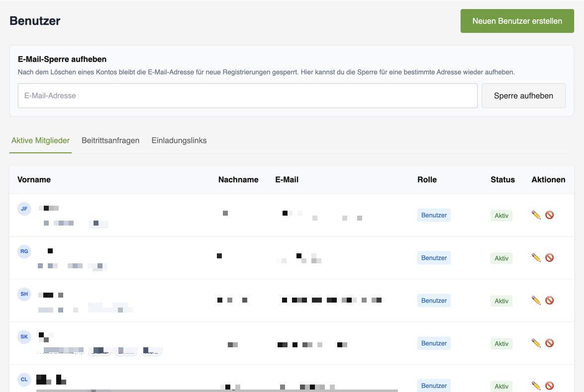
Task: Open the Einladungslinks tab
Action: 179,141
